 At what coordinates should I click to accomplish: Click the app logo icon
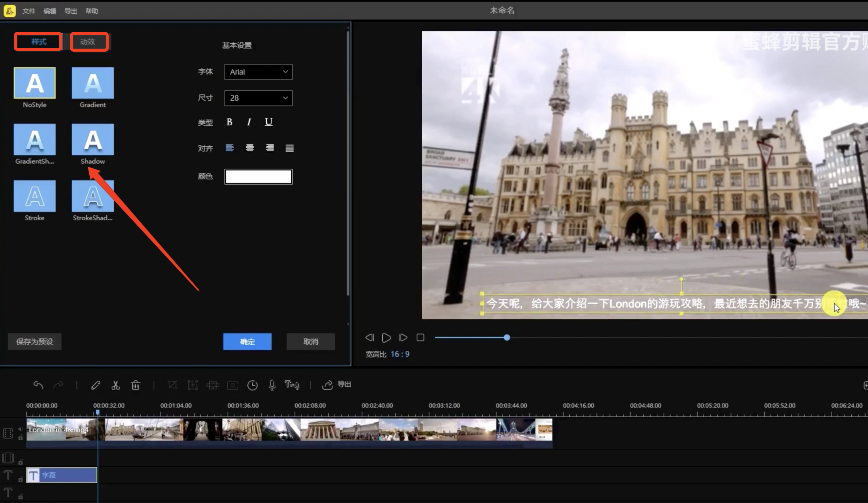pos(10,11)
